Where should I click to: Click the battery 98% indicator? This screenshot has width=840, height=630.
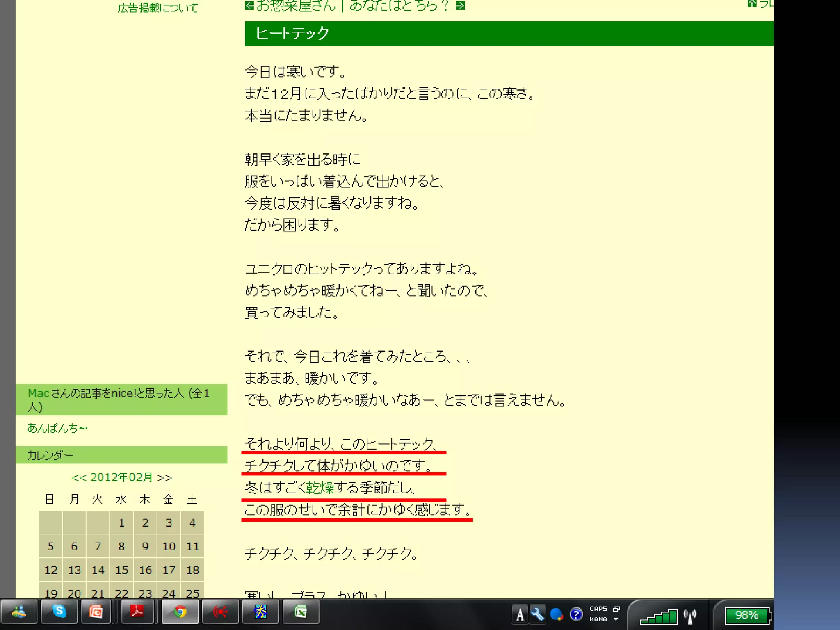(x=746, y=615)
